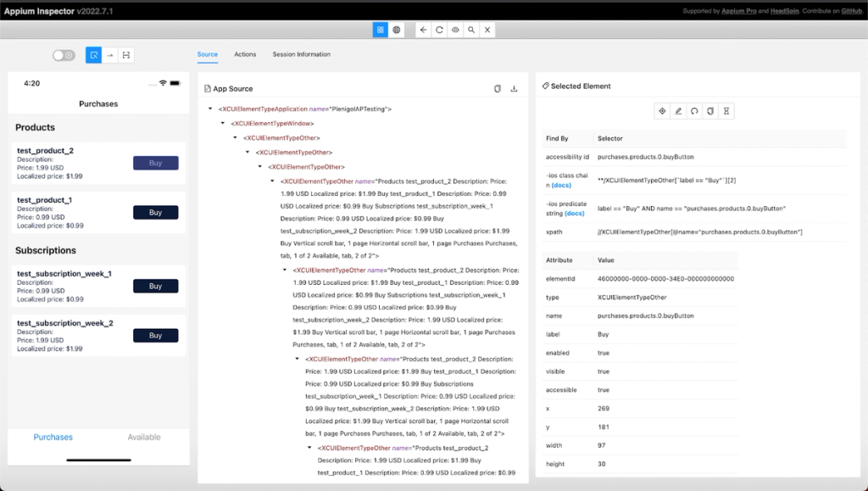This screenshot has width=868, height=491.
Task: Collapse the third nested XCUIElementTypeOther node
Action: coord(259,166)
